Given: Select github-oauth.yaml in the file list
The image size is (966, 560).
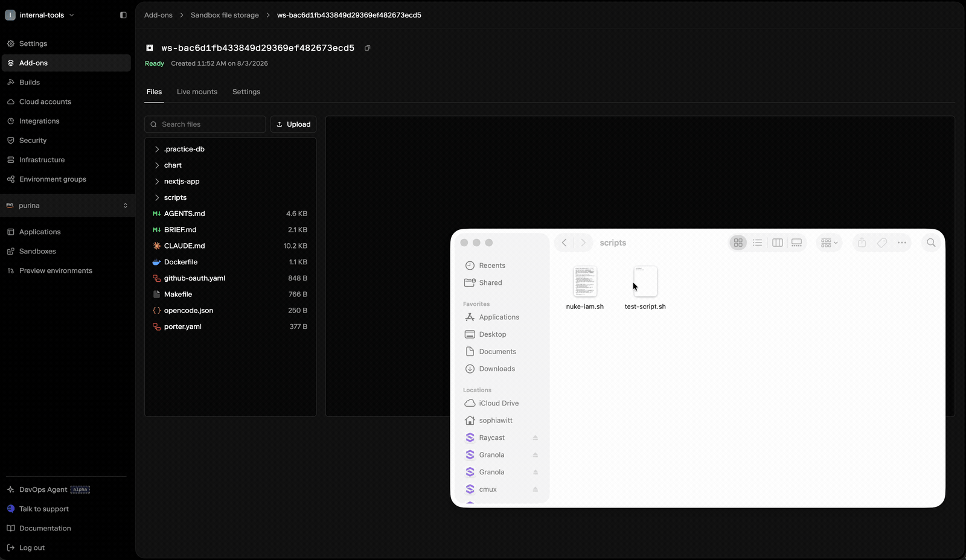Looking at the screenshot, I should [x=230, y=278].
